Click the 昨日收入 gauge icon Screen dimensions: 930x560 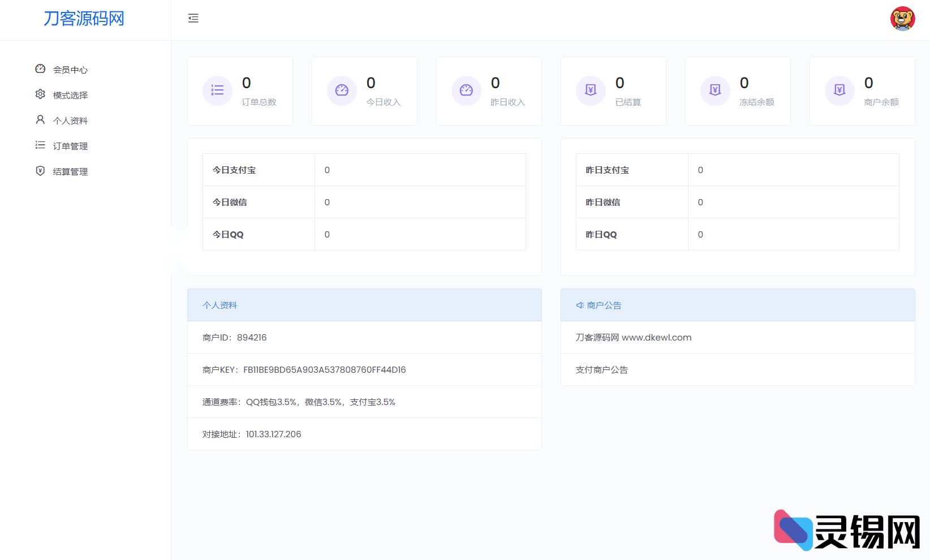(466, 91)
